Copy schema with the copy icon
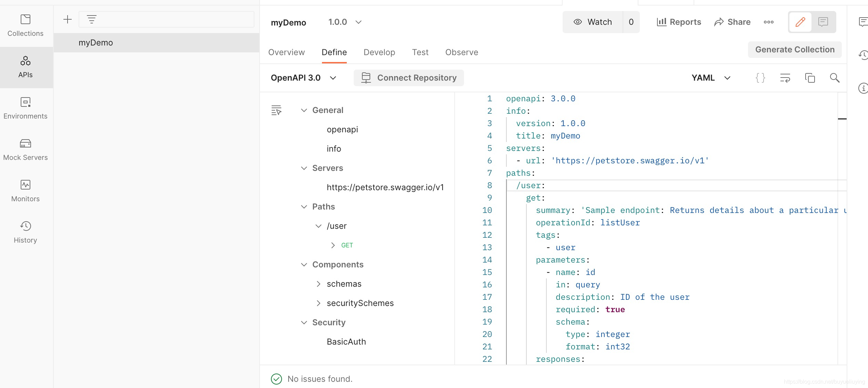 point(810,78)
